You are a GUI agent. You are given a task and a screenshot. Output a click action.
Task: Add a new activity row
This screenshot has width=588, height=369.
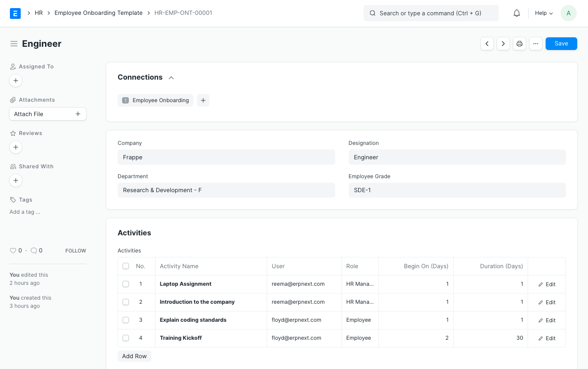point(134,356)
